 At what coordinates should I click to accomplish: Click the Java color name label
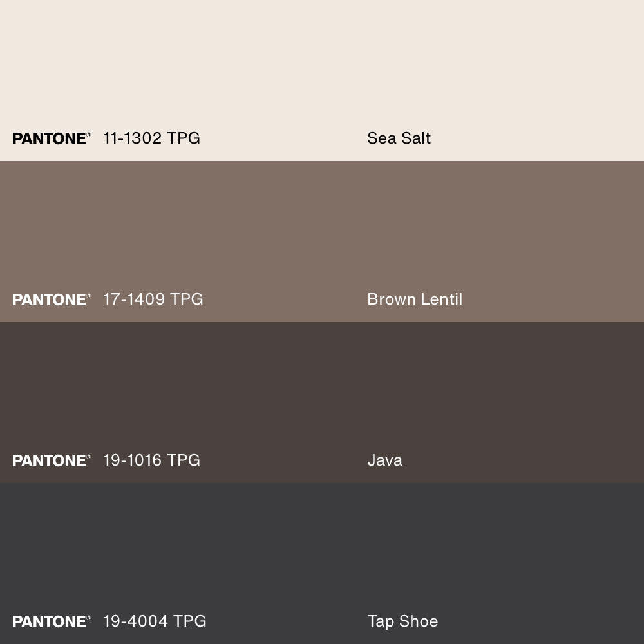pyautogui.click(x=384, y=460)
